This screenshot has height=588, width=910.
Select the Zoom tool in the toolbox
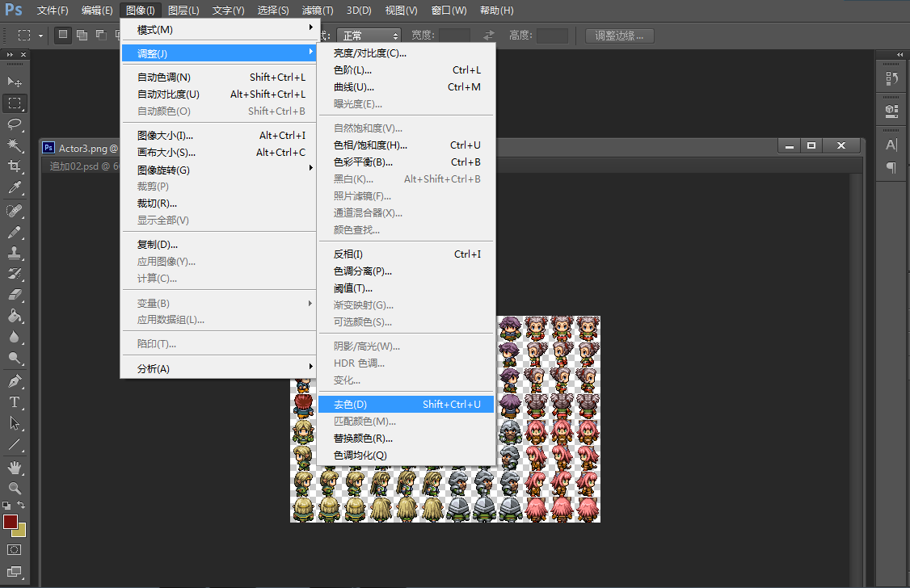[15, 489]
